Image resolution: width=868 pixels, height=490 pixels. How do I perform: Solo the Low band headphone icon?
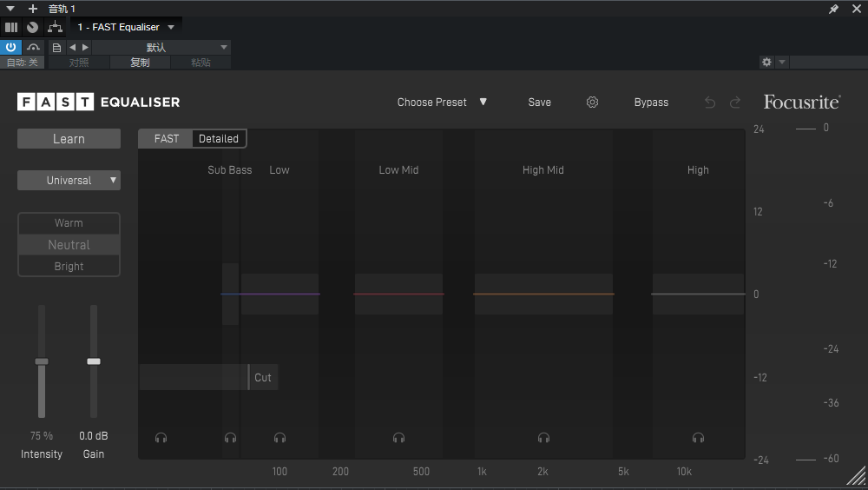point(279,438)
